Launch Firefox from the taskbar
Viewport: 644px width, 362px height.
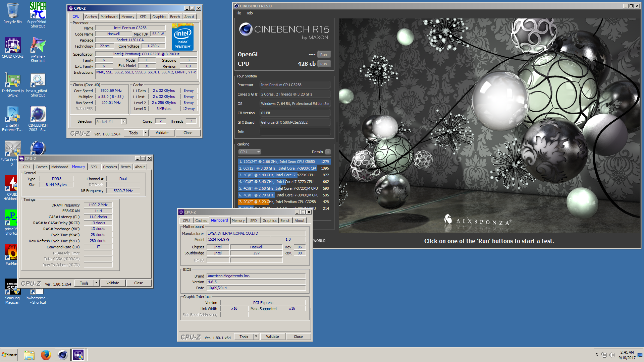coord(46,355)
